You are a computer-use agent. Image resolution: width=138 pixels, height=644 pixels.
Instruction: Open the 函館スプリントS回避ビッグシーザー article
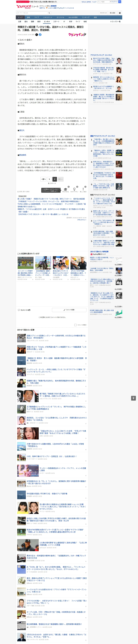coord(56,337)
